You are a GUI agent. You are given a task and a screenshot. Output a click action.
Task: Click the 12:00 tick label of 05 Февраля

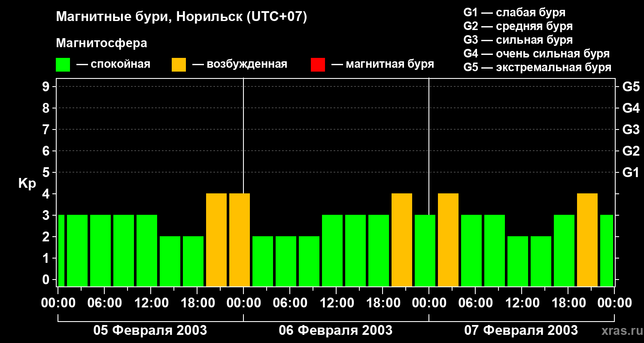click(151, 303)
